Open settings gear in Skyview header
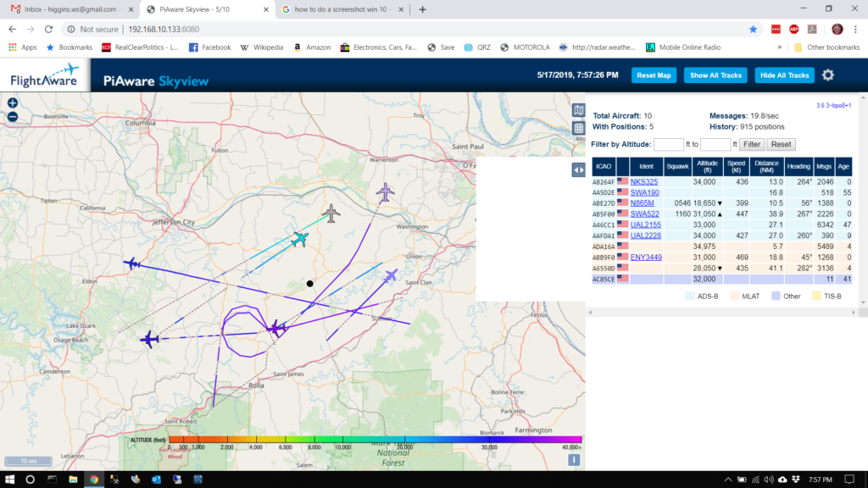The image size is (868, 488). click(827, 75)
